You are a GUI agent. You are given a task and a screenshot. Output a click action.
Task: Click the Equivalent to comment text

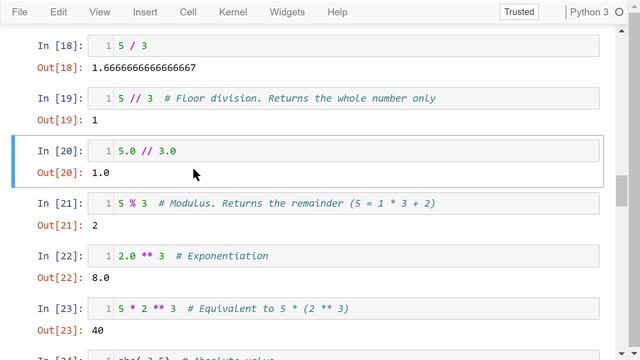(268, 309)
